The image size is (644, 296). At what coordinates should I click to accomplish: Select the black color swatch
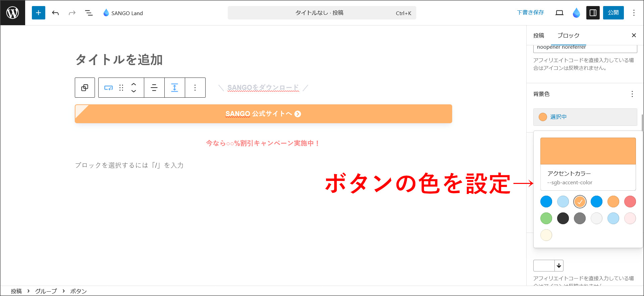(x=563, y=218)
